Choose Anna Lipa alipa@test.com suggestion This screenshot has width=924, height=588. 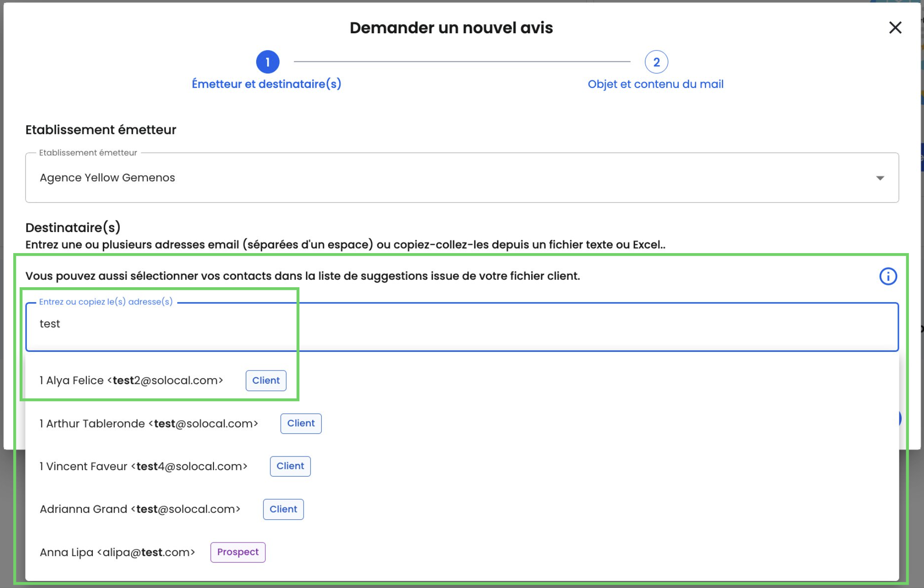coord(117,553)
